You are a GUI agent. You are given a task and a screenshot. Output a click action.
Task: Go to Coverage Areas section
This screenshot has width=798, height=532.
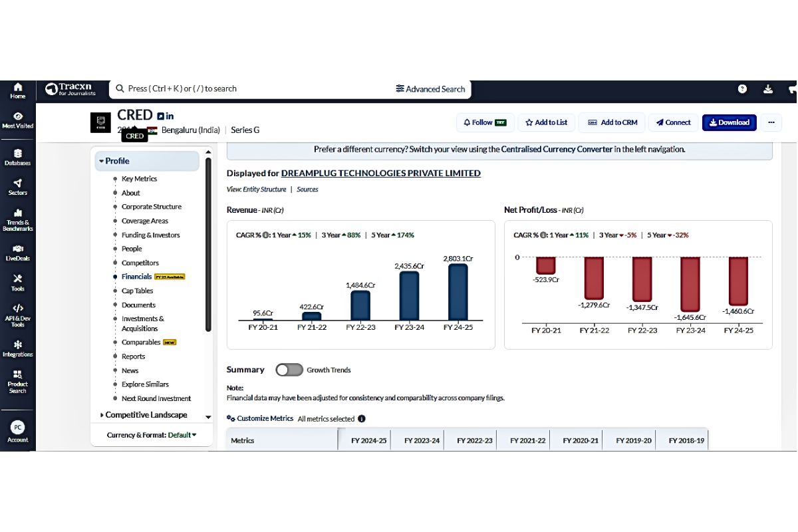coord(144,221)
